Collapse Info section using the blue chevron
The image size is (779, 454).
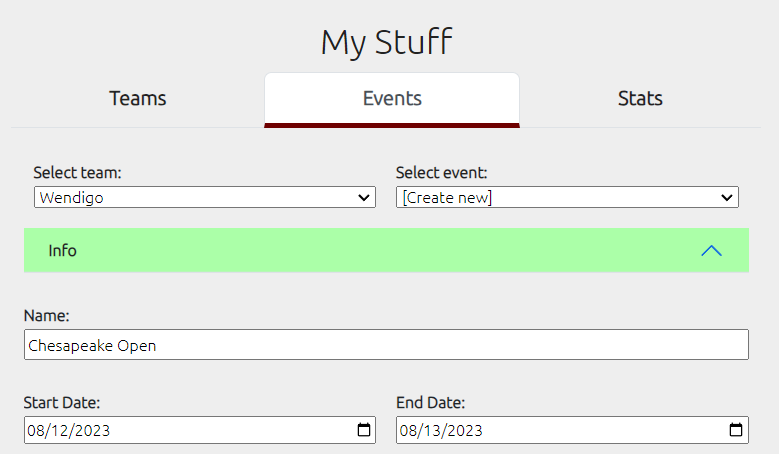pos(711,251)
